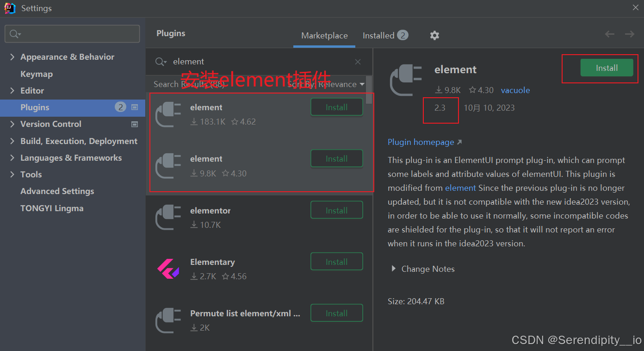The height and width of the screenshot is (351, 644).
Task: Click the settings search field
Action: tap(72, 34)
